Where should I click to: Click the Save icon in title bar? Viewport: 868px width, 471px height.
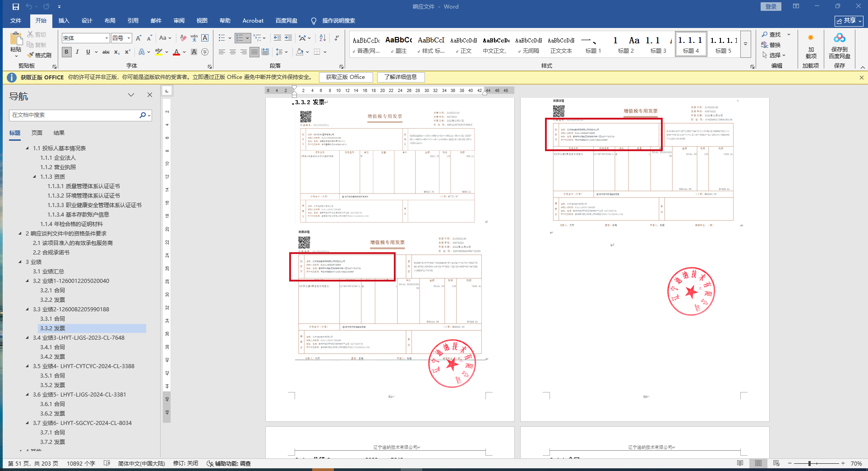16,7
